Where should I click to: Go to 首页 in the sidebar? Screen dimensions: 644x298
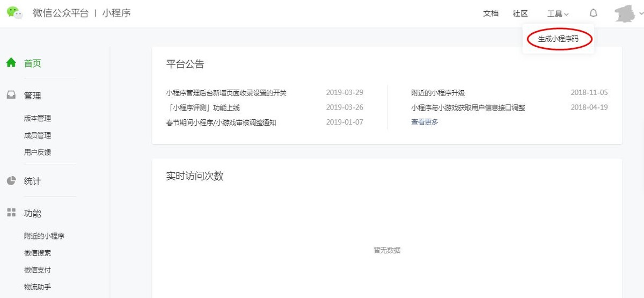click(x=33, y=63)
